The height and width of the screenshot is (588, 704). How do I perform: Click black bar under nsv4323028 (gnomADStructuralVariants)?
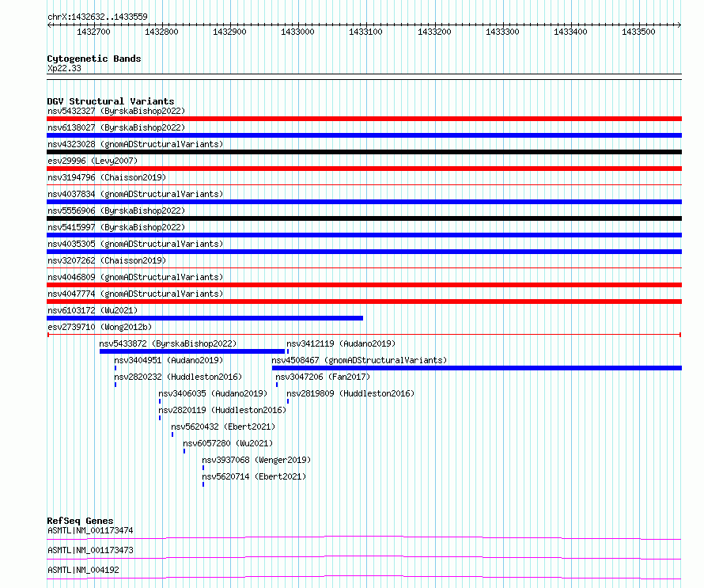[x=364, y=152]
